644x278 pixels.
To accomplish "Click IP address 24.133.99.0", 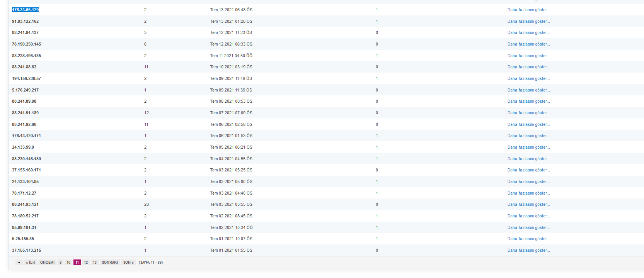I will click(23, 147).
